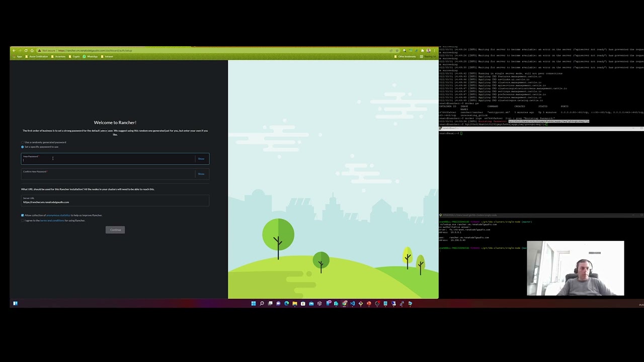644x362 pixels.
Task: Open taskbar Search
Action: click(x=262, y=303)
